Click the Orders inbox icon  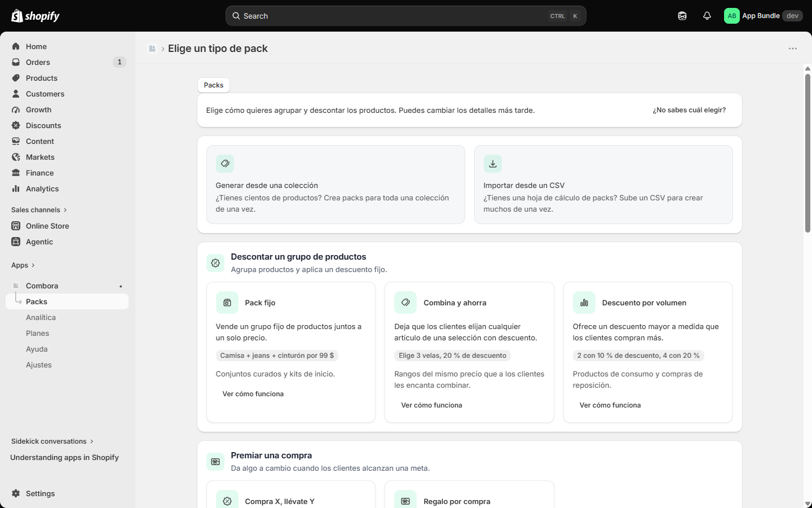[x=16, y=62]
